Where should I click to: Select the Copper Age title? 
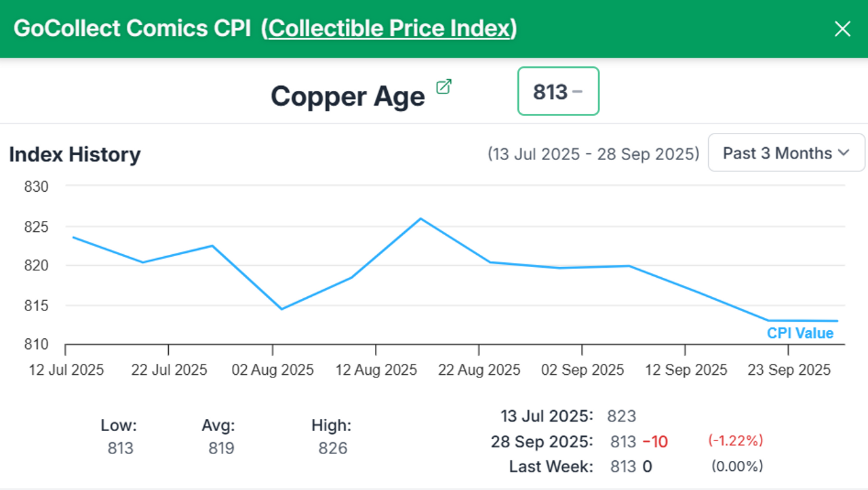click(x=347, y=97)
